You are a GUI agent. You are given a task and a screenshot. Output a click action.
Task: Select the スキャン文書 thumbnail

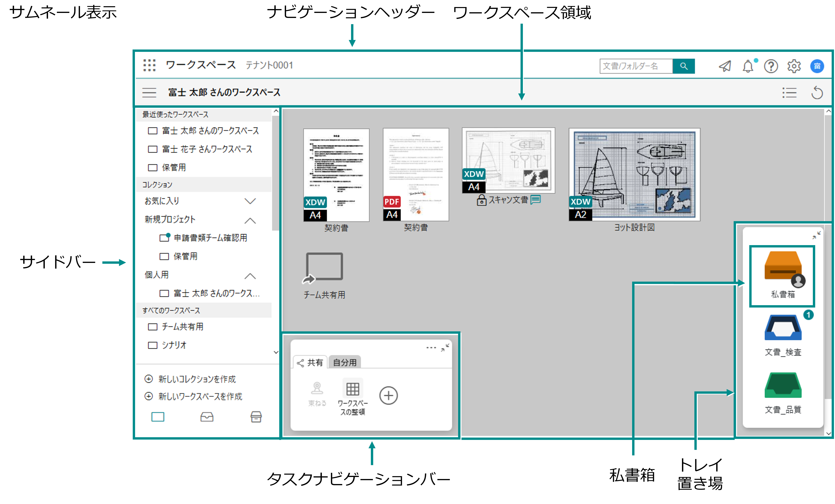click(508, 161)
